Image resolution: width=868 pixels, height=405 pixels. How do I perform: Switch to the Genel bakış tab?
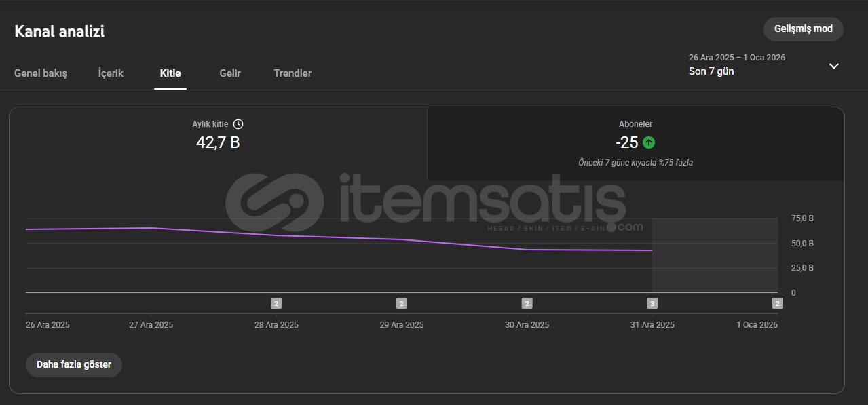[41, 73]
